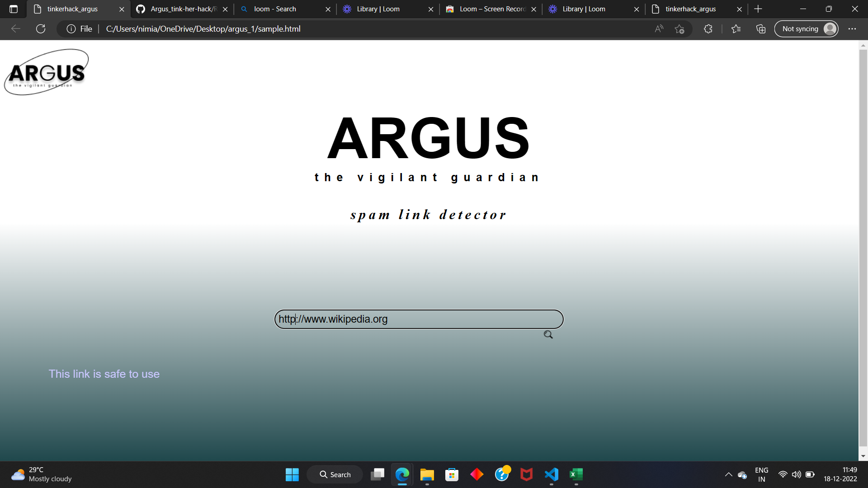Screen dimensions: 868x488
Task: Click the search magnifier icon below the URL box
Action: (x=547, y=334)
